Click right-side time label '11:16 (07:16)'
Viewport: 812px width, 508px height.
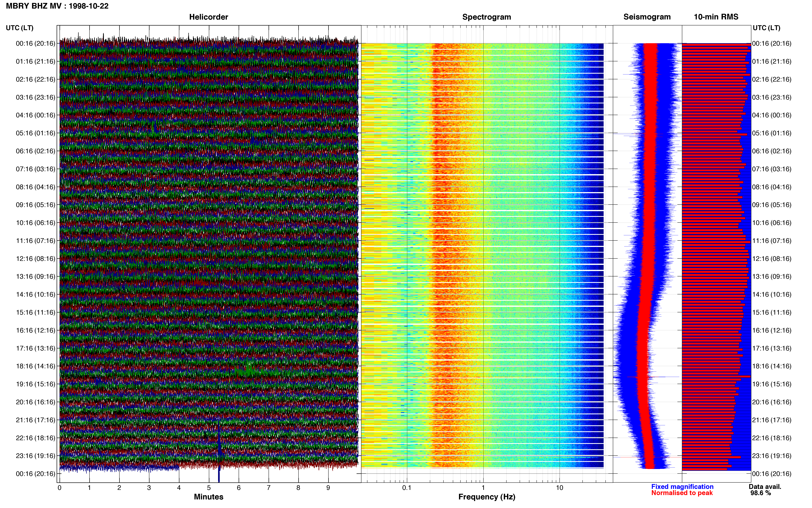coord(772,241)
